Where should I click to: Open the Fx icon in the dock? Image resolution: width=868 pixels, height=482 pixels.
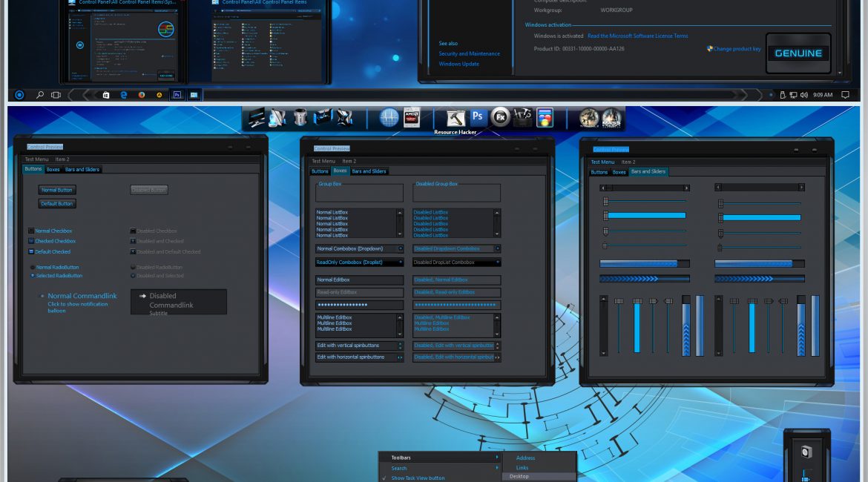[x=500, y=117]
